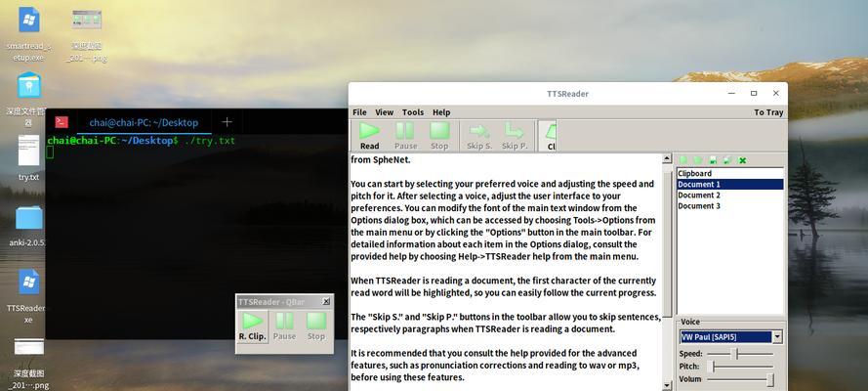Click the text scrollbar up arrow
The image size is (868, 391).
pos(667,159)
